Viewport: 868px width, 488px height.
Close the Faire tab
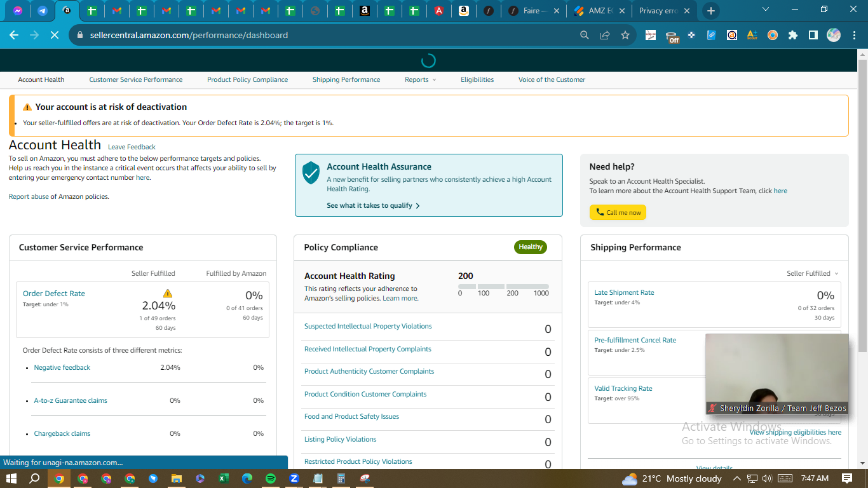557,11
